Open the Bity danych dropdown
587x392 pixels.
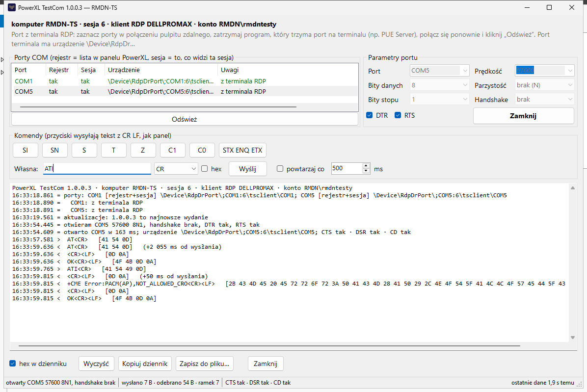click(439, 85)
